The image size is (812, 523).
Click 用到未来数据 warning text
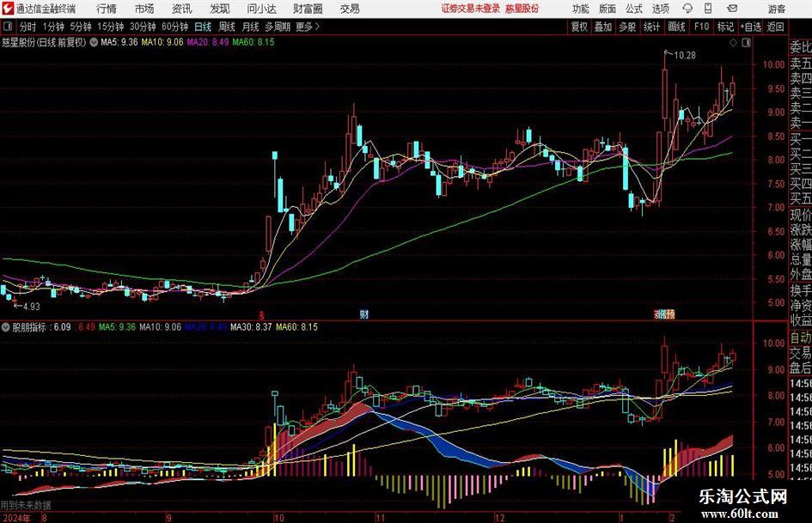(x=26, y=505)
